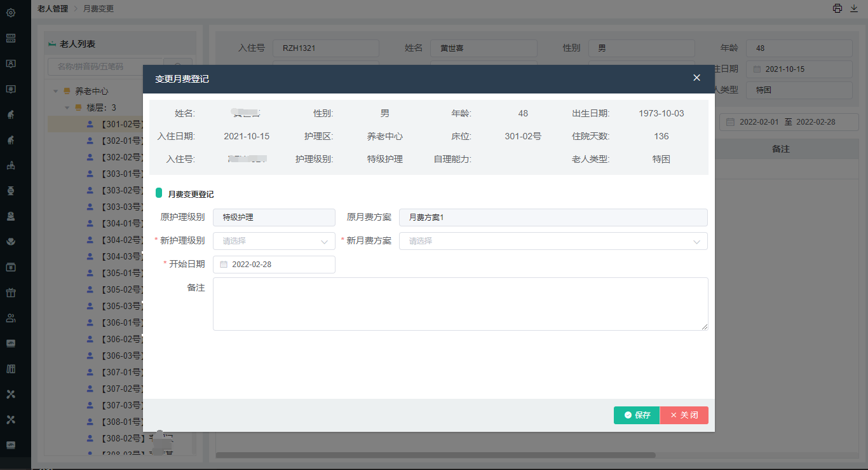Open the 新月费方案 dropdown

tap(553, 241)
